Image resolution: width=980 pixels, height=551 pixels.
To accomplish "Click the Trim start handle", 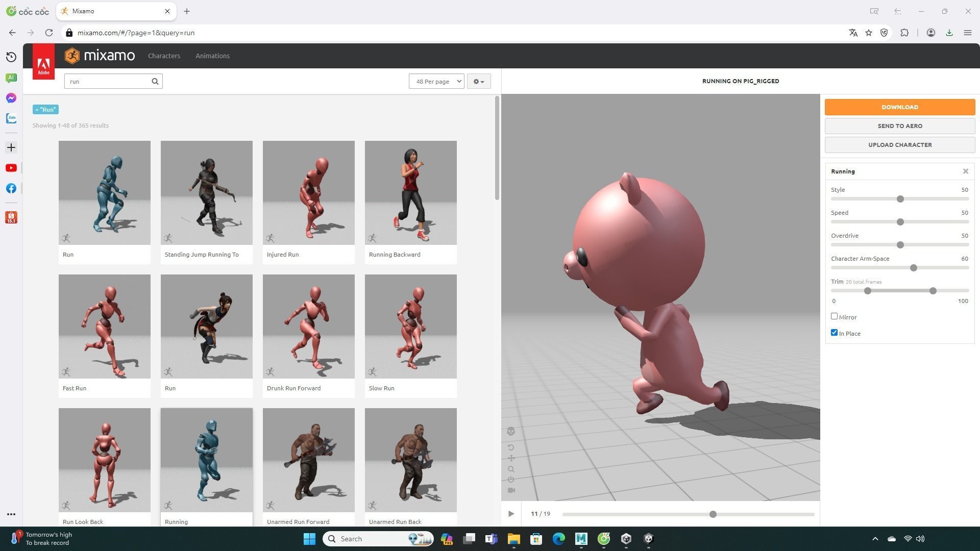I will [x=868, y=291].
